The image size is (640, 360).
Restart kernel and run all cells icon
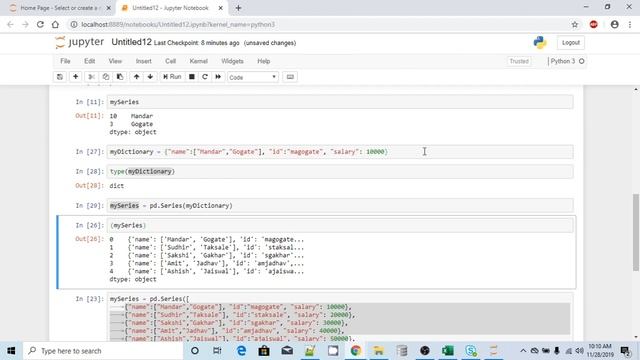(x=218, y=77)
